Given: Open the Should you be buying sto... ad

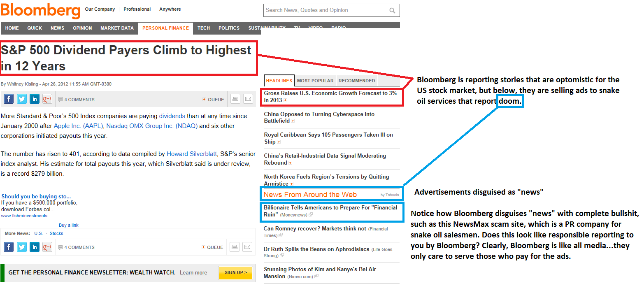Looking at the screenshot, I should pyautogui.click(x=36, y=197).
